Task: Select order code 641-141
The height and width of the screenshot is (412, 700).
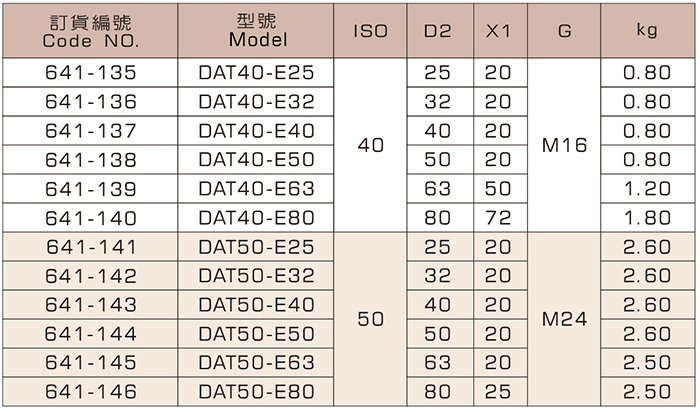Action: [x=91, y=247]
